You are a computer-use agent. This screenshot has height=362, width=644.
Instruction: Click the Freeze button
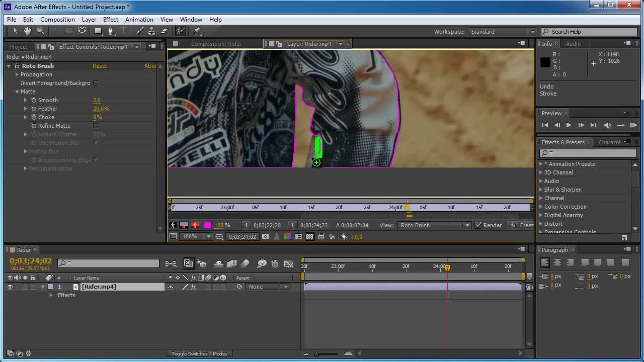tap(521, 225)
